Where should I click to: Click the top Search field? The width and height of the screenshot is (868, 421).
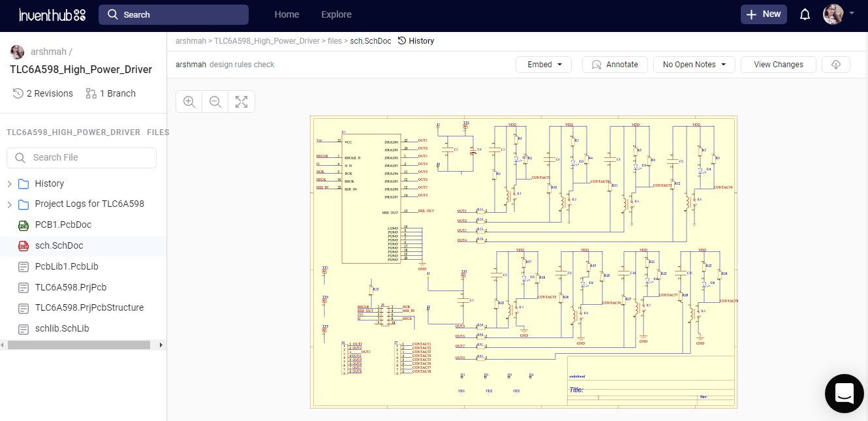click(x=174, y=14)
